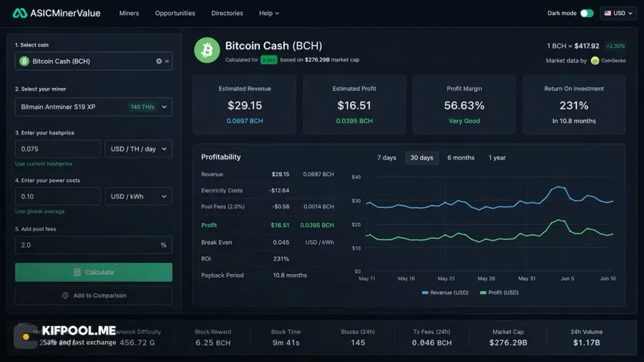Image resolution: width=644 pixels, height=362 pixels.
Task: Toggle Profit (USD) legend series
Action: click(x=499, y=293)
